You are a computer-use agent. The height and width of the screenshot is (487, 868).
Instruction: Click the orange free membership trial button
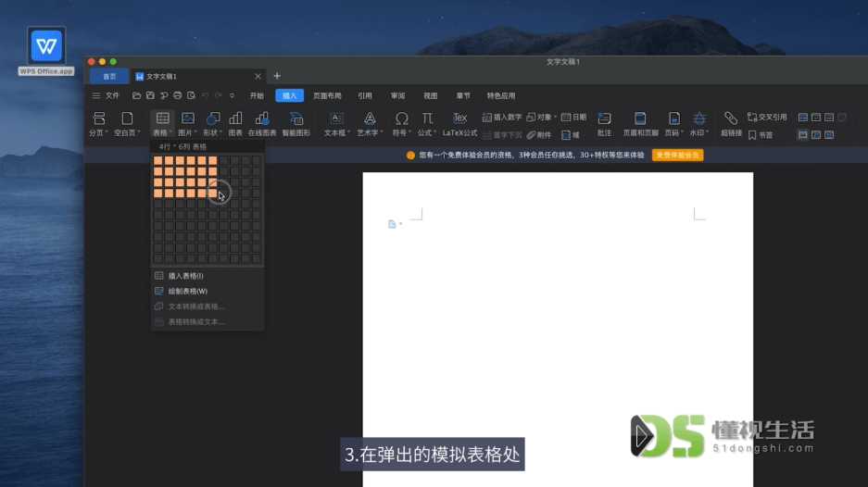[x=677, y=155]
